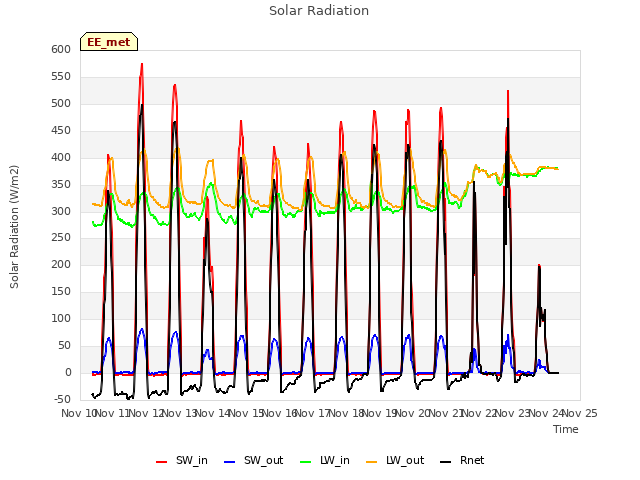Screen dimensions: 640x480
Task: Select the 400 y-axis tick label
Action: [x=61, y=158]
